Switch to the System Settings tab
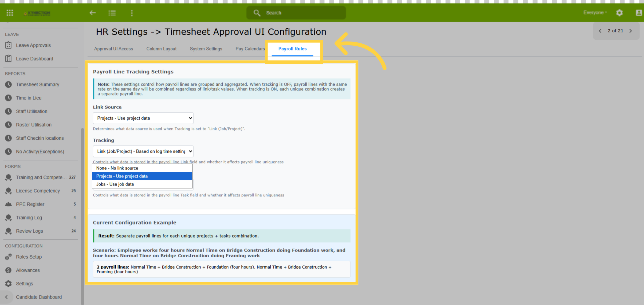 pyautogui.click(x=206, y=49)
